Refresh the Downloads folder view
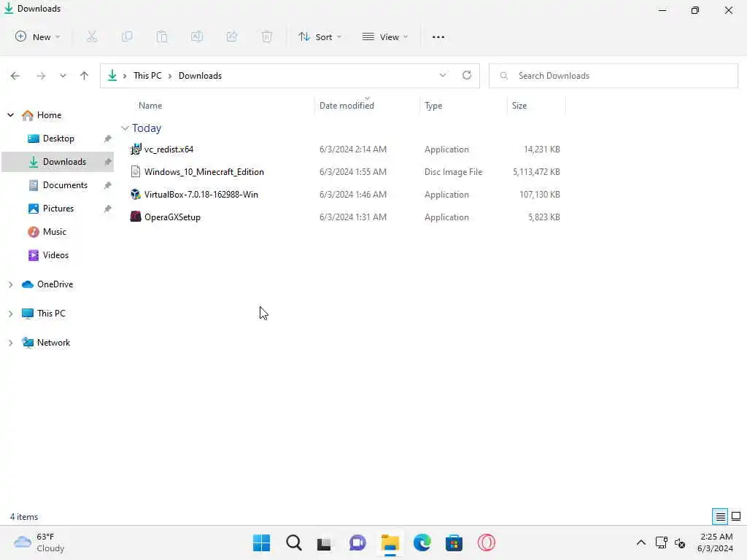 [467, 75]
